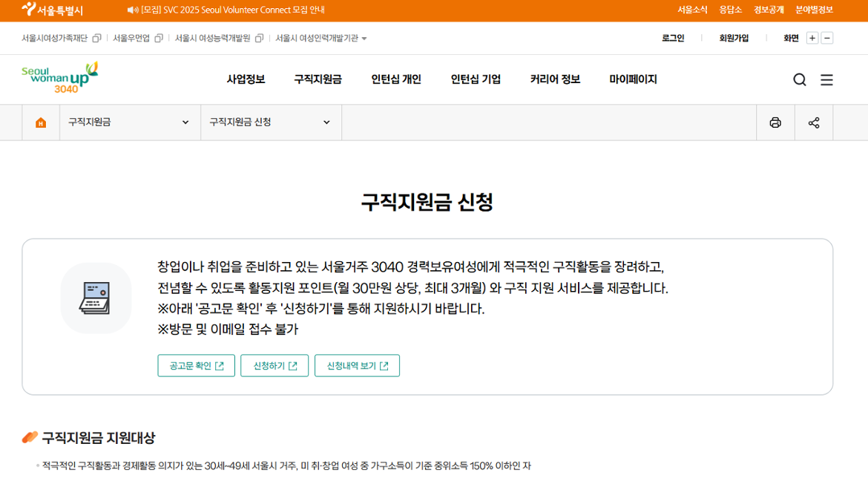Click the 로그인 link
This screenshot has width=868, height=481.
point(672,37)
